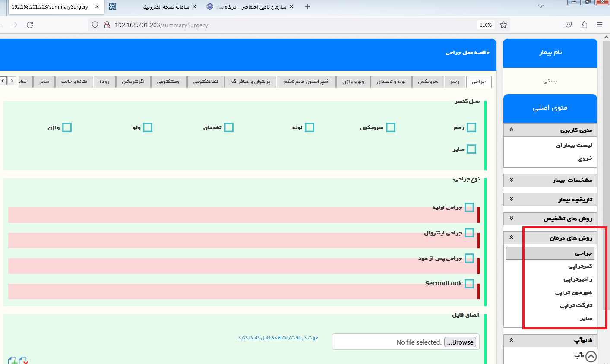This screenshot has width=610, height=364.
Task: Open سایر in treatment methods menu
Action: pos(586,319)
